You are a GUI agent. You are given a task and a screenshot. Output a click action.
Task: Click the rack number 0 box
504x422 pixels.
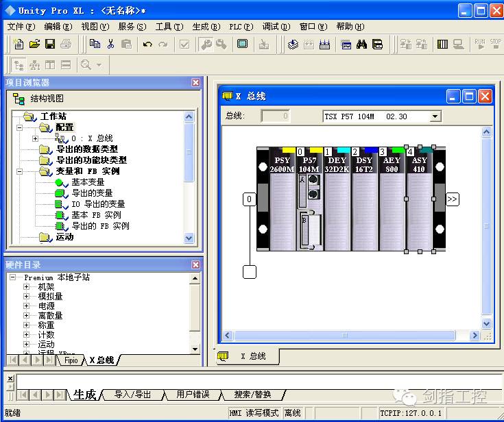tap(249, 199)
